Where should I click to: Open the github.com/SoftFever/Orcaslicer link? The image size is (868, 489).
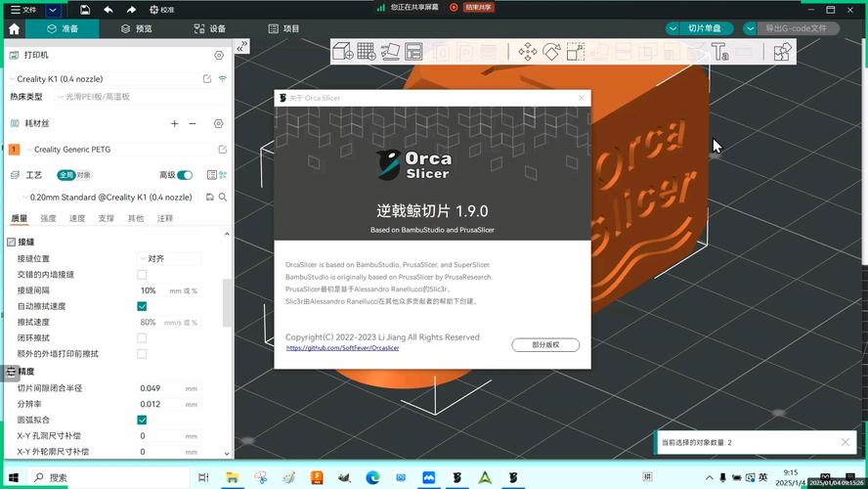(x=342, y=348)
